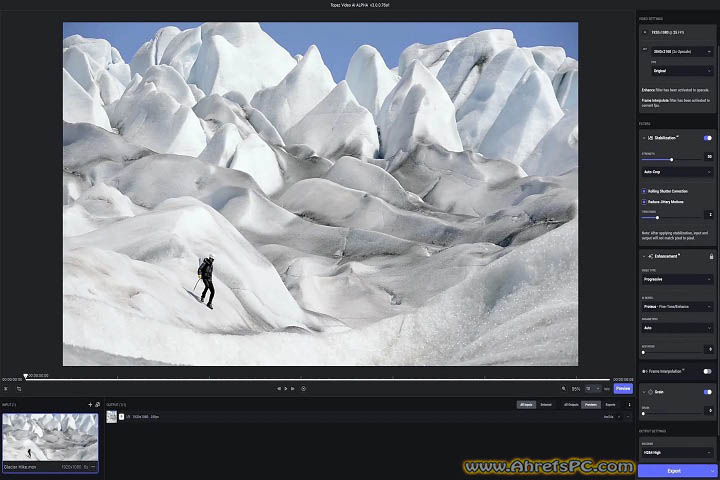This screenshot has height=480, width=720.
Task: Step forward one frame in the preview
Action: point(292,389)
